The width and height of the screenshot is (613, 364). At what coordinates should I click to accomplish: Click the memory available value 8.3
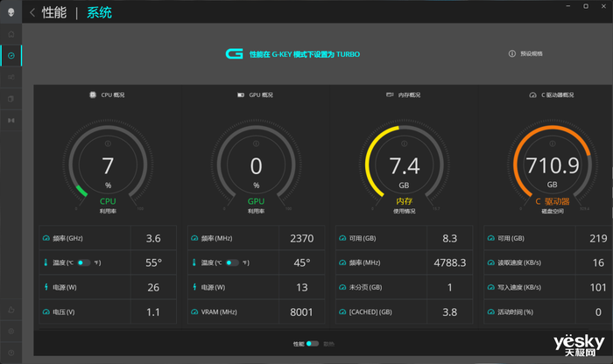[449, 238]
